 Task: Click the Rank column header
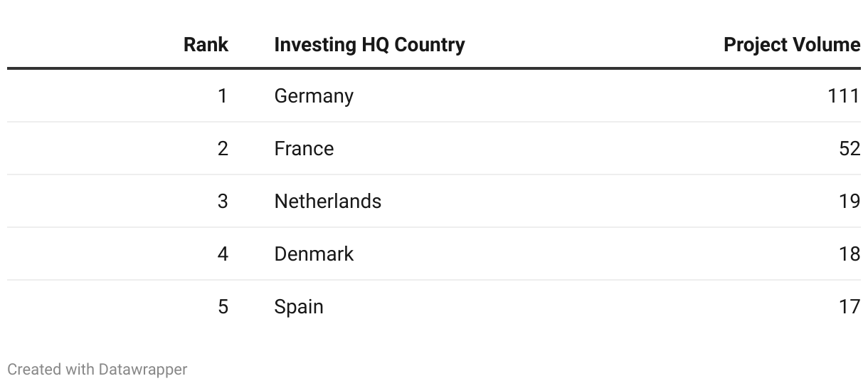206,44
